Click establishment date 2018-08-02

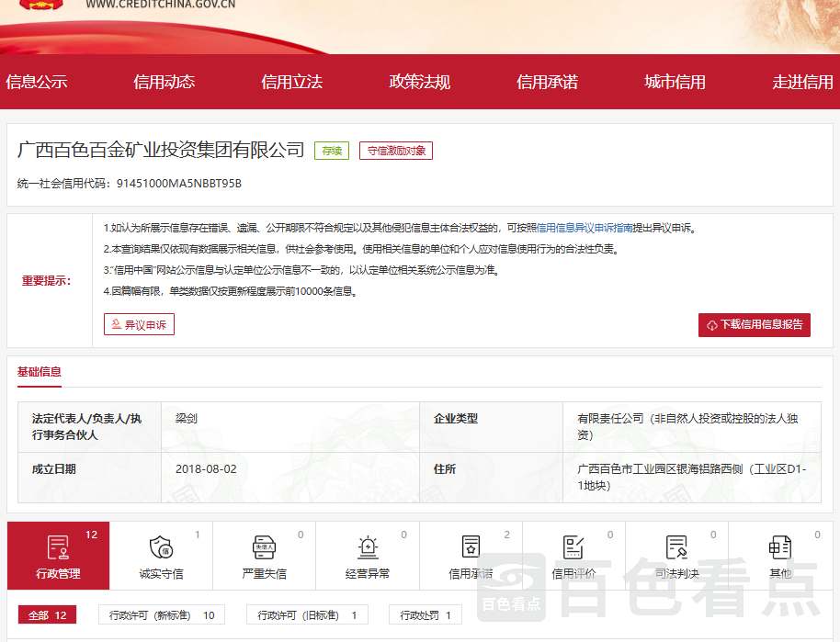pyautogui.click(x=206, y=469)
